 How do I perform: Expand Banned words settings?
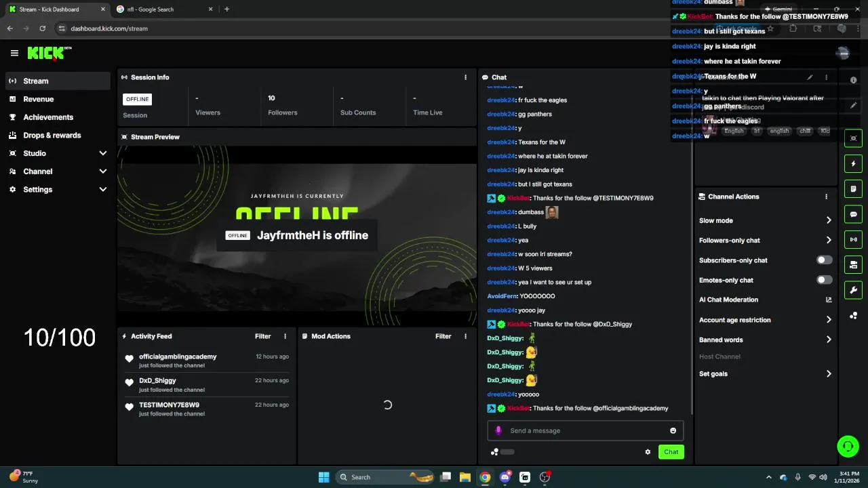829,340
